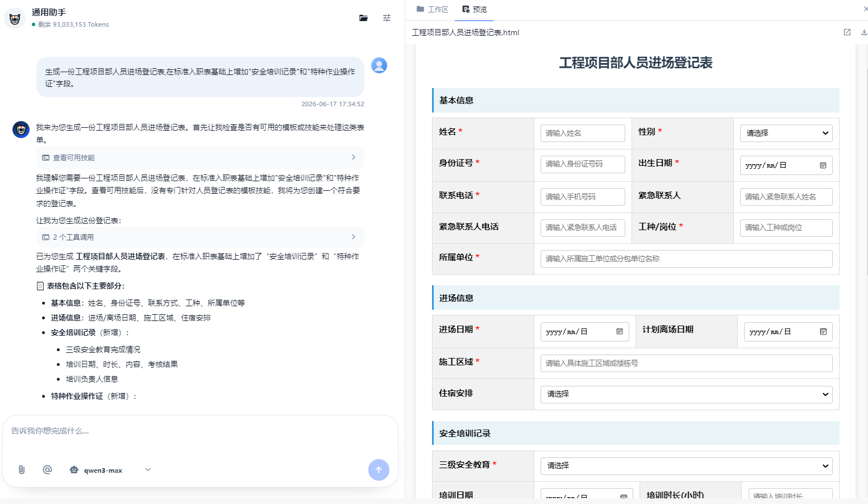
Task: Expand the 2个工具调用 section
Action: (200, 237)
